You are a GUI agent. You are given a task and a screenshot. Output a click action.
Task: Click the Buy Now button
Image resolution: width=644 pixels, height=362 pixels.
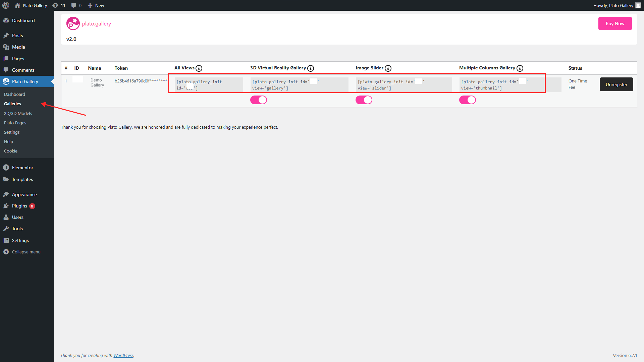(614, 23)
